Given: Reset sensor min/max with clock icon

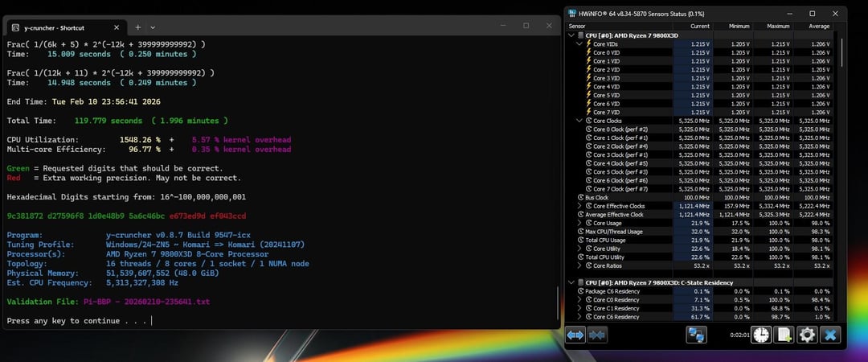Looking at the screenshot, I should 760,335.
